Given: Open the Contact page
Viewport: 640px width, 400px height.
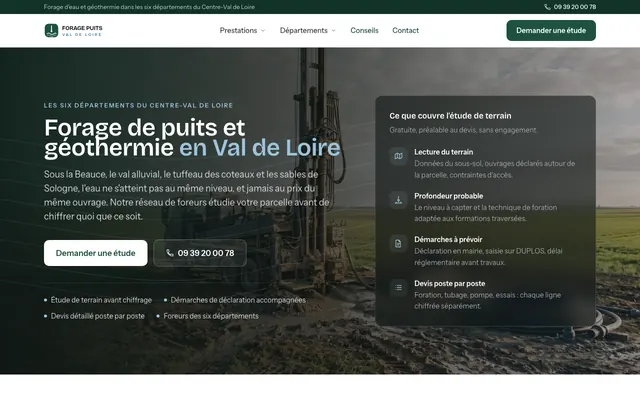Looking at the screenshot, I should click(x=405, y=31).
